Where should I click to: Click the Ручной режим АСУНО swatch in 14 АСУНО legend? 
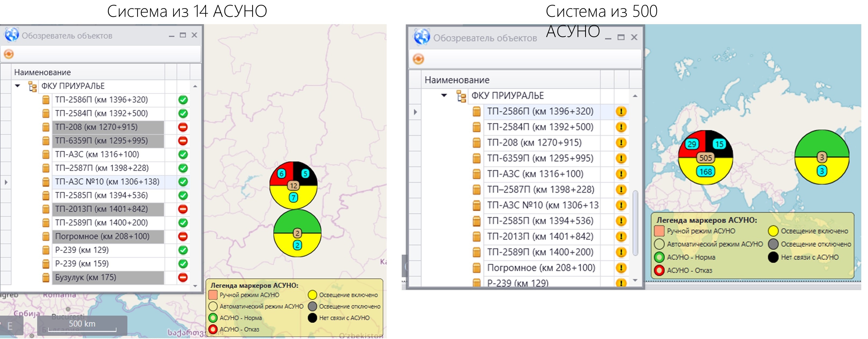(x=213, y=295)
